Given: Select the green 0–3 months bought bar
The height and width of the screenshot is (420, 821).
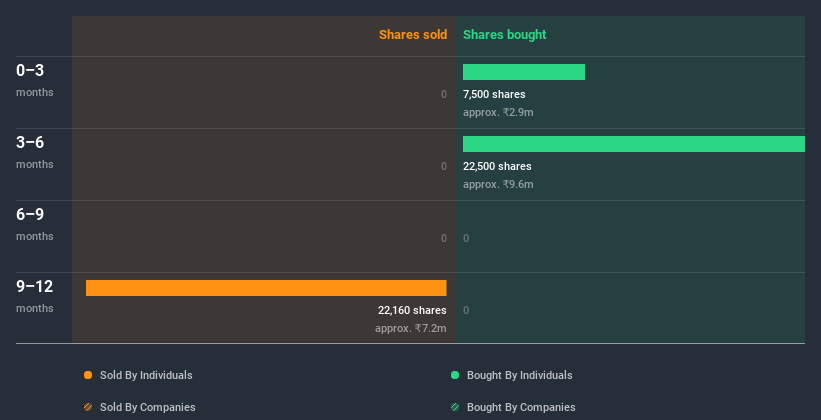Looking at the screenshot, I should coord(524,72).
